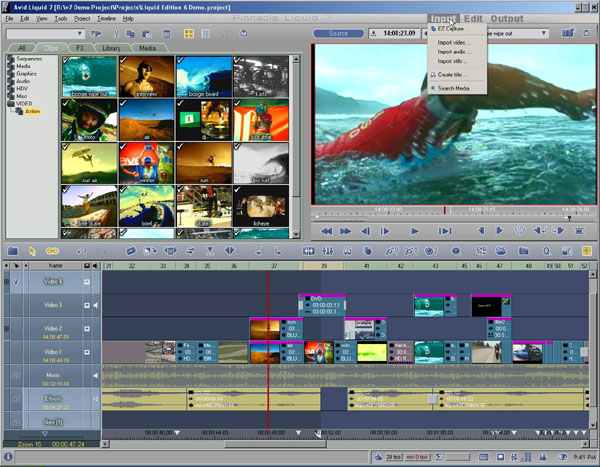This screenshot has width=600, height=467.
Task: Click the Source button above the viewer
Action: tap(338, 33)
